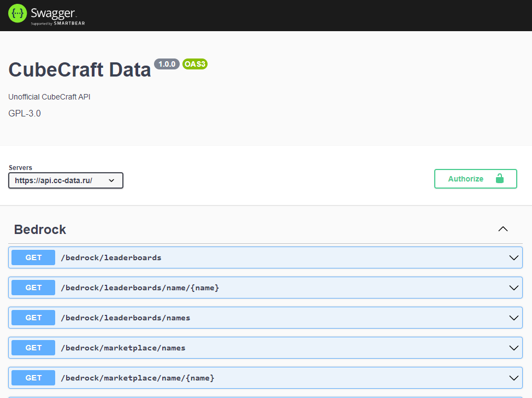
Task: Click the Servers label
Action: click(x=20, y=167)
